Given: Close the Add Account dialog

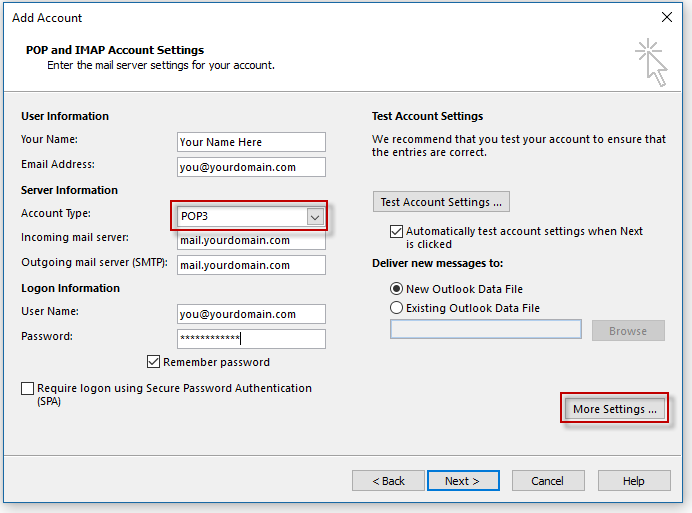Looking at the screenshot, I should [x=667, y=17].
